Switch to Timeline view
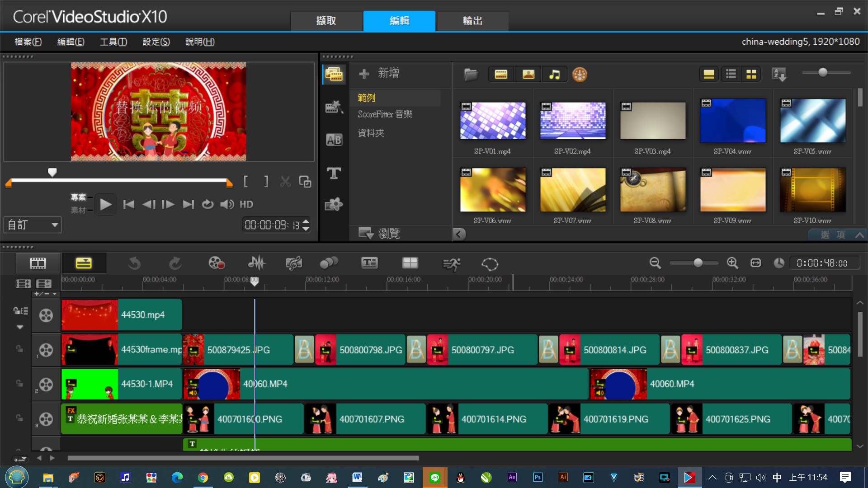Screen dimensions: 868x488 (x=84, y=263)
